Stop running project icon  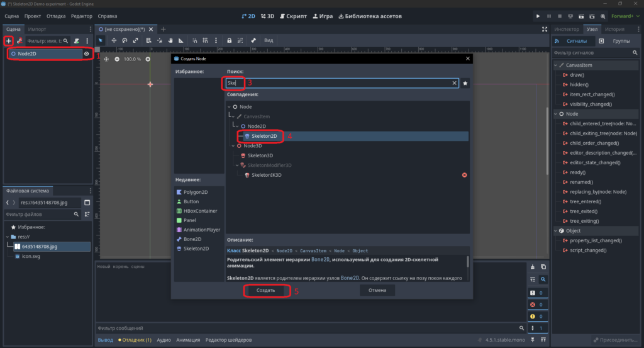click(x=559, y=16)
